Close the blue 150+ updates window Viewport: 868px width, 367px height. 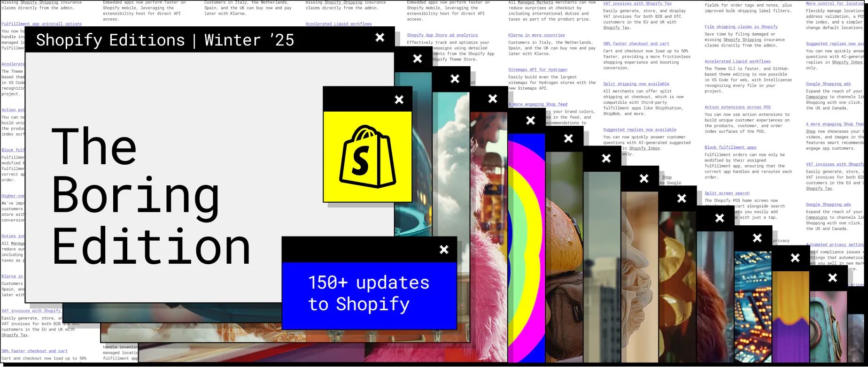(444, 250)
